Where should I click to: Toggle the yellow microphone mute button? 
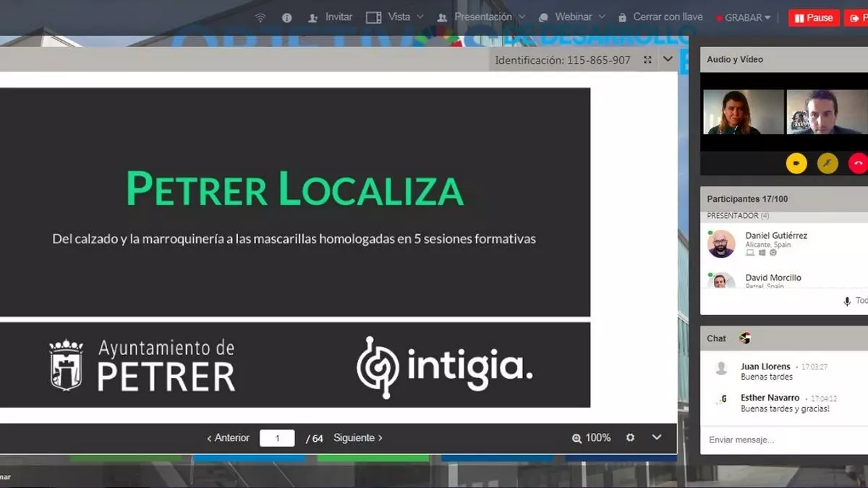click(x=827, y=163)
